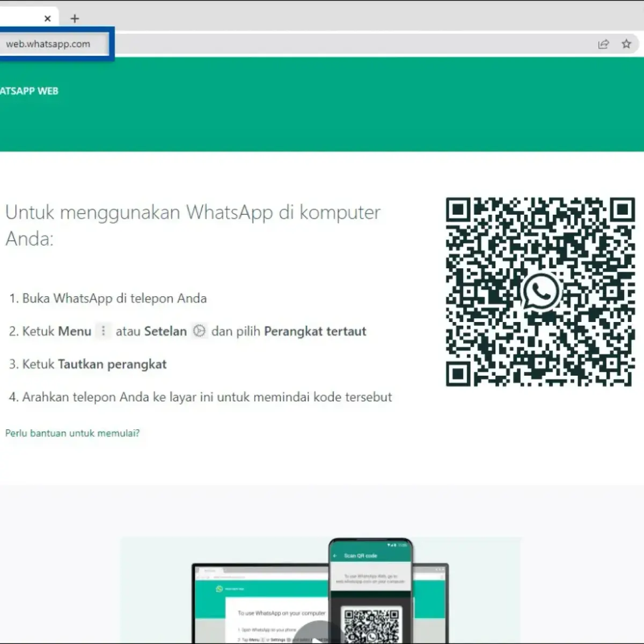
Task: Open the 'Perlu bantuan untuk memulai?' link
Action: point(72,433)
